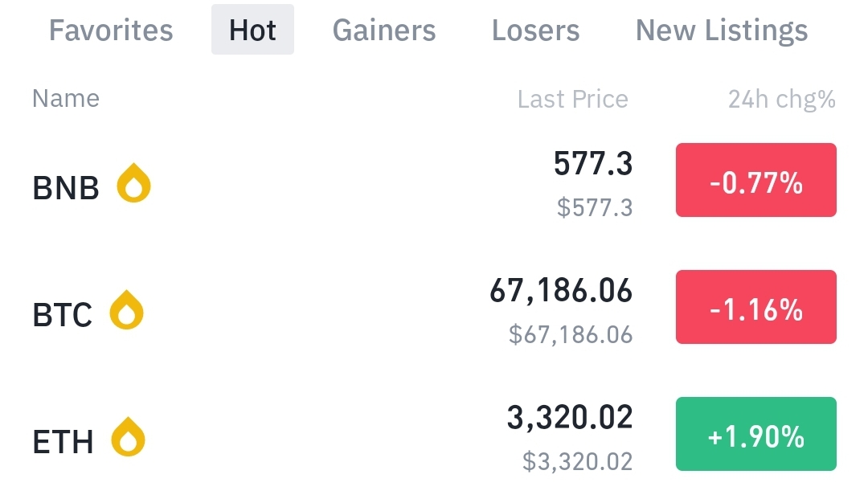
Task: Sort by Last Price column header
Action: pos(572,100)
